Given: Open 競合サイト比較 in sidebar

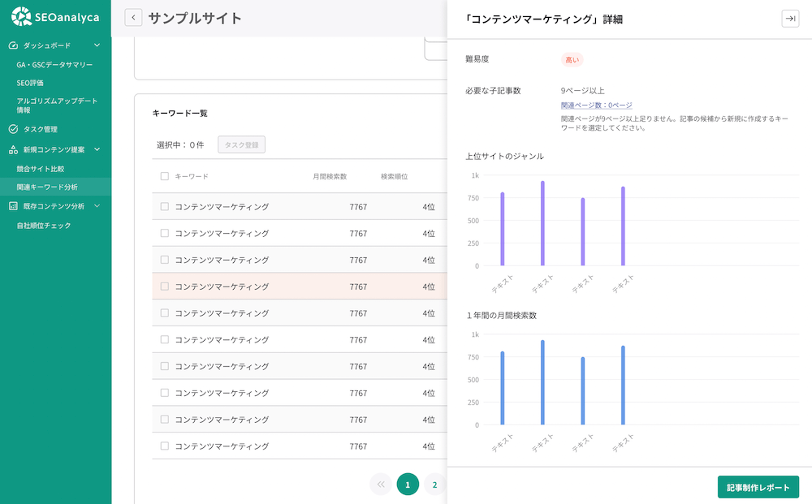Looking at the screenshot, I should [x=41, y=169].
